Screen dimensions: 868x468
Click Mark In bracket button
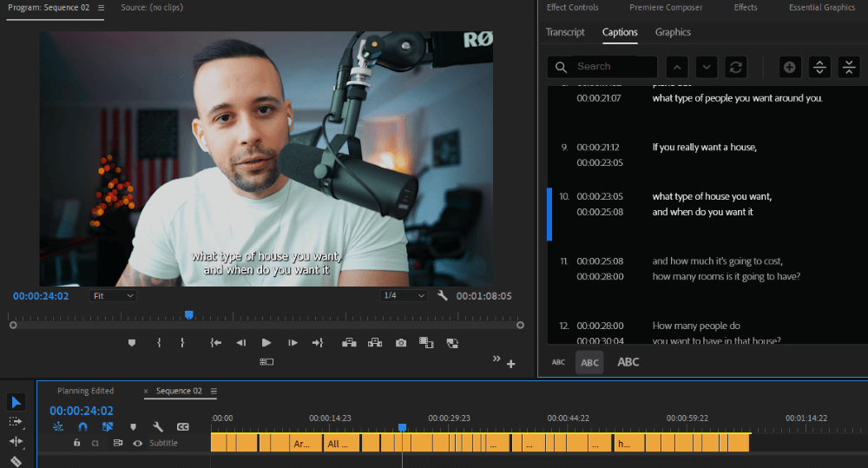(x=159, y=343)
